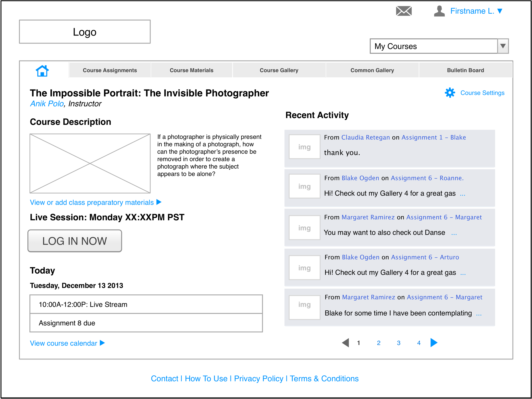The image size is (532, 399).
Task: Click the user profile silhouette icon
Action: (x=439, y=11)
